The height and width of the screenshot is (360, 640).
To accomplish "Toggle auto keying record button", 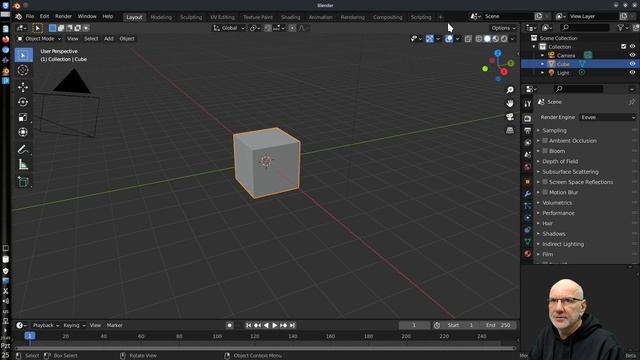I will pyautogui.click(x=229, y=325).
